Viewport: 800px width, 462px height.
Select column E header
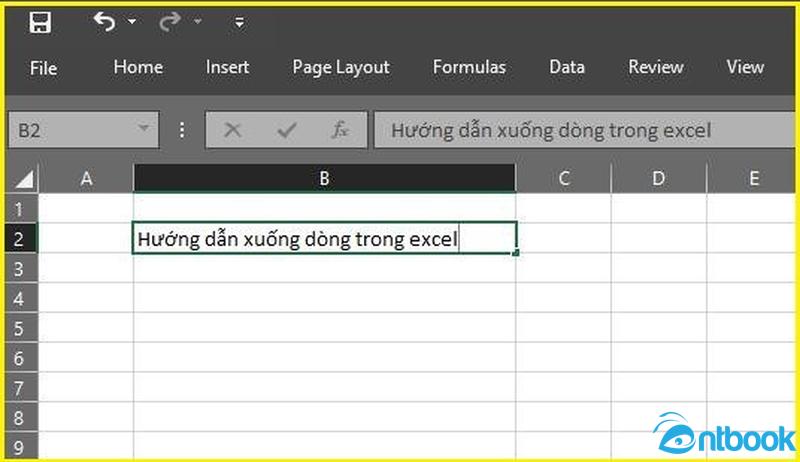(x=753, y=178)
